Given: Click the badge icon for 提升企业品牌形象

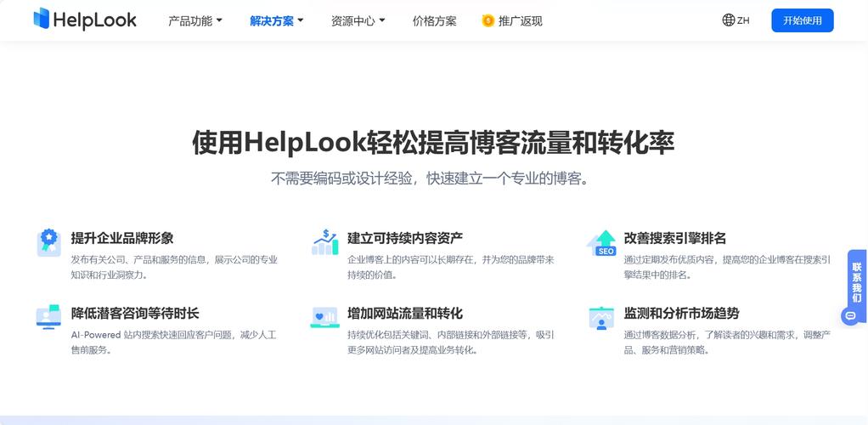Looking at the screenshot, I should coord(48,243).
